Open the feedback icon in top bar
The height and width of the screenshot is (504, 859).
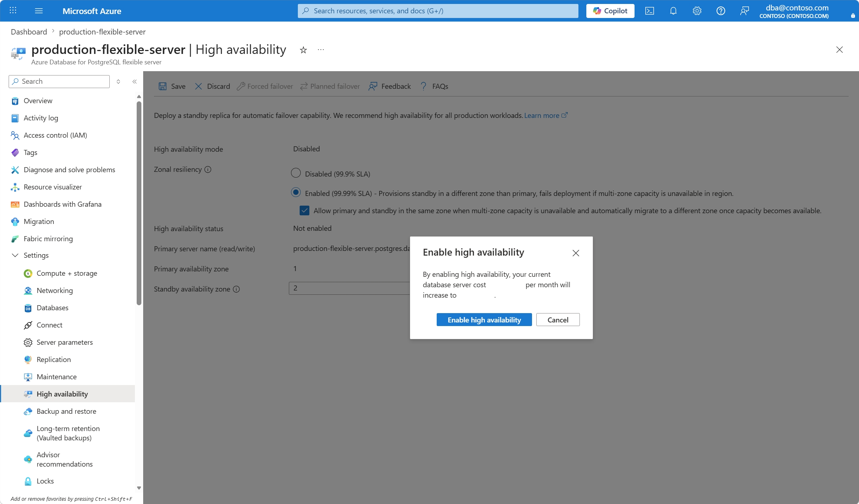(745, 11)
